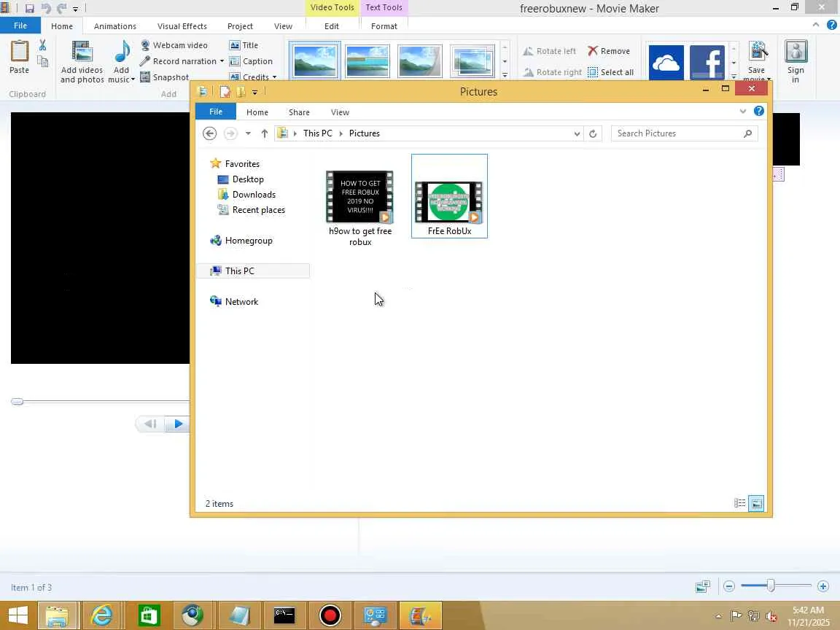Select first AutoMovie theme thumbnail
This screenshot has width=840, height=630.
coord(315,61)
